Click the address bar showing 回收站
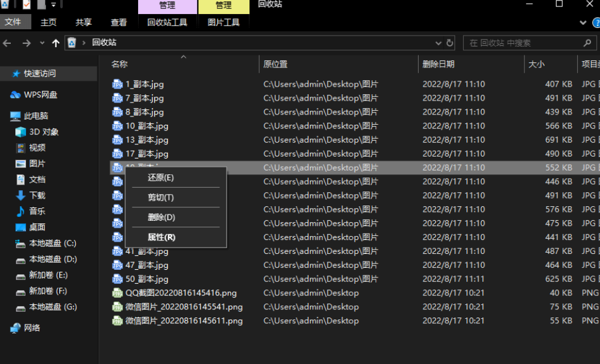Viewport: 600px width, 364px height. click(260, 43)
